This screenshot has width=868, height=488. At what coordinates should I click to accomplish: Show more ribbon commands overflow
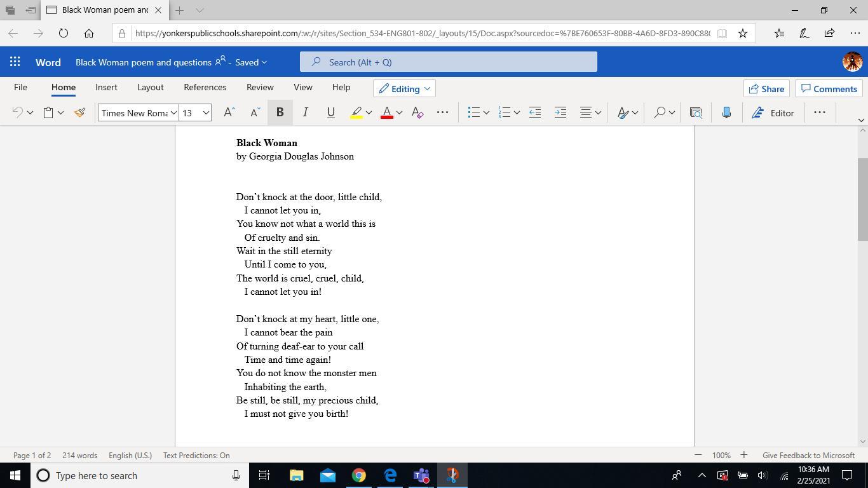pyautogui.click(x=820, y=112)
